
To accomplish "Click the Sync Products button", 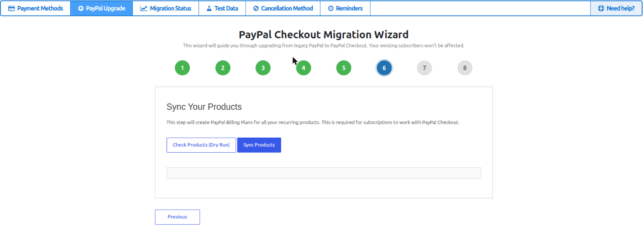I will click(259, 145).
